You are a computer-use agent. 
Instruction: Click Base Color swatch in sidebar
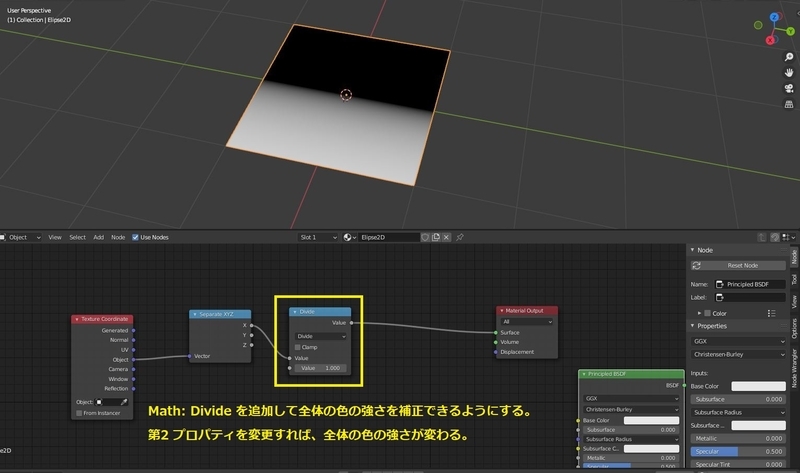(759, 386)
